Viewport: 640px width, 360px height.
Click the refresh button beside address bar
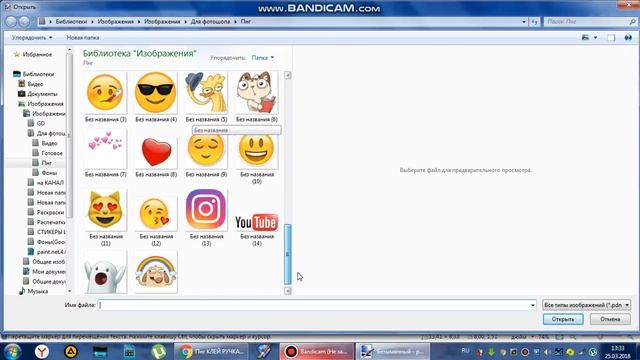point(534,22)
